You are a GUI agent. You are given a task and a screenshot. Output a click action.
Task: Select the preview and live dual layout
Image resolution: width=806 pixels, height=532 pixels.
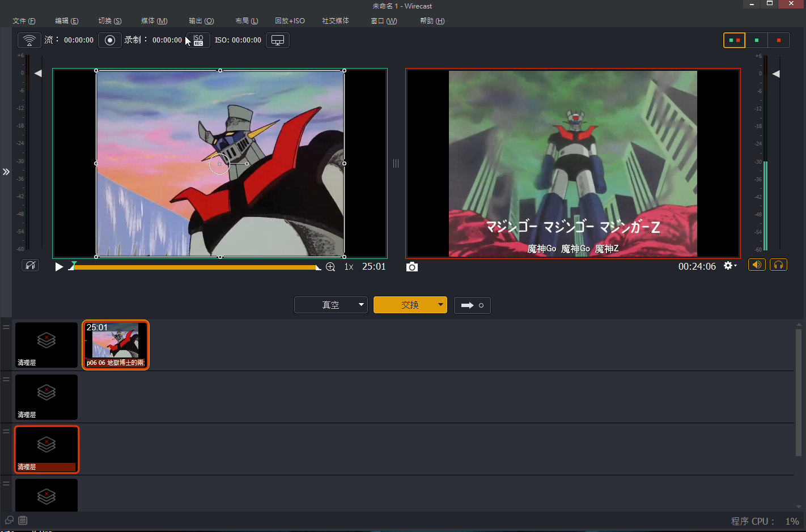pos(734,40)
